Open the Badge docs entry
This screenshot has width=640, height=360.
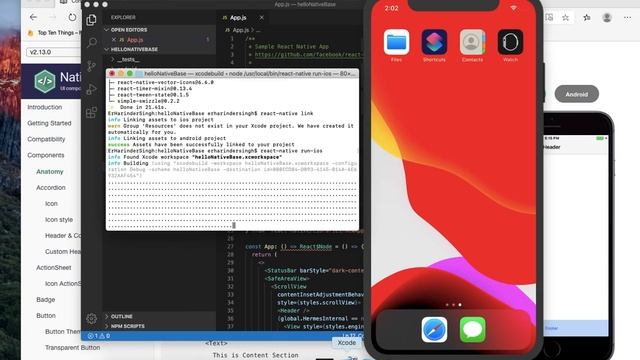(x=45, y=300)
